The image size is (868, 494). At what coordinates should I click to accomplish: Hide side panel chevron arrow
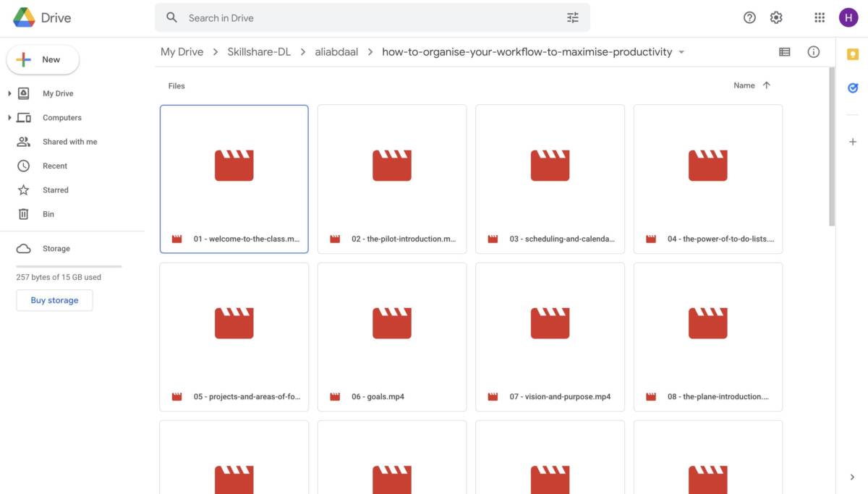tap(853, 477)
